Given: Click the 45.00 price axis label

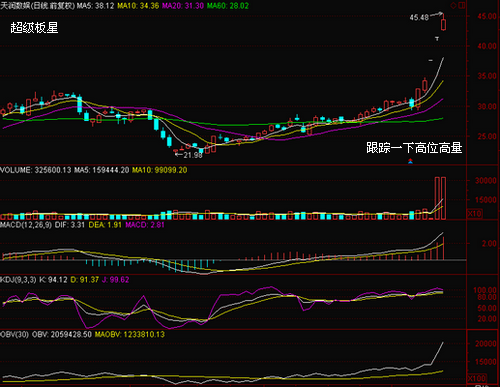Looking at the screenshot, I should [x=487, y=16].
